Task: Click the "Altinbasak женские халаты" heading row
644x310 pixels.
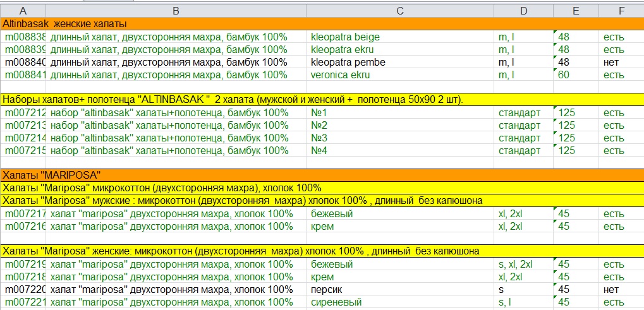Action: click(x=322, y=24)
